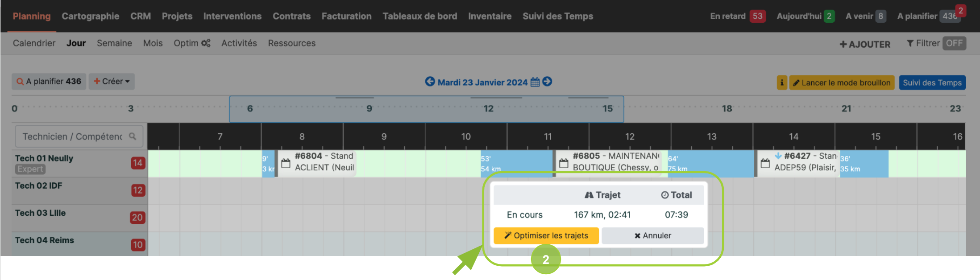Viewport: 980px width, 280px height.
Task: Open the Cartographie menu
Action: coord(90,16)
